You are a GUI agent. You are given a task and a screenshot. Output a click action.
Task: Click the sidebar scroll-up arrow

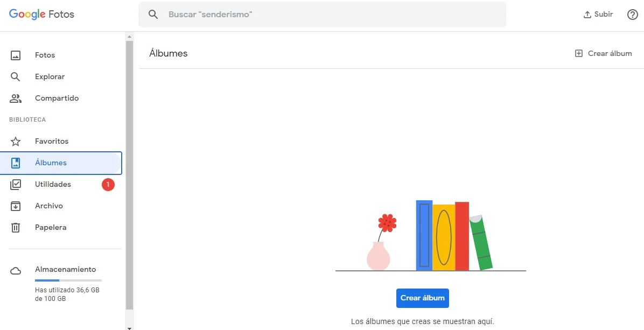point(129,36)
